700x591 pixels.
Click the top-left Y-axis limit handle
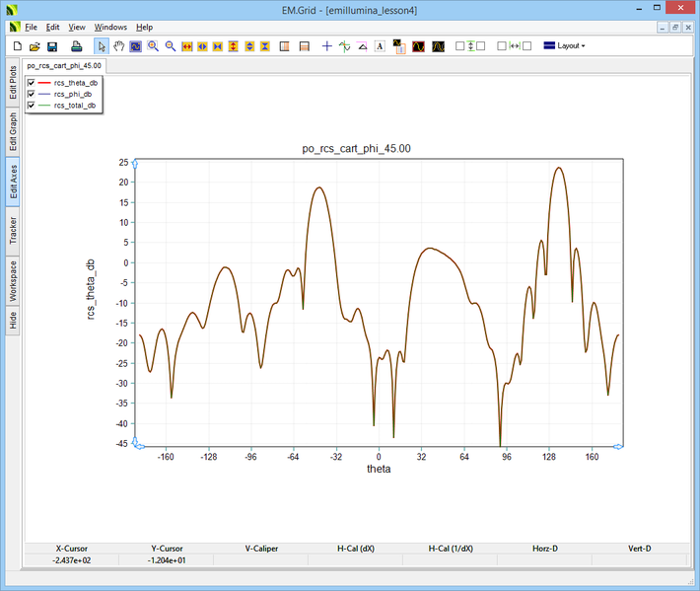pyautogui.click(x=135, y=162)
